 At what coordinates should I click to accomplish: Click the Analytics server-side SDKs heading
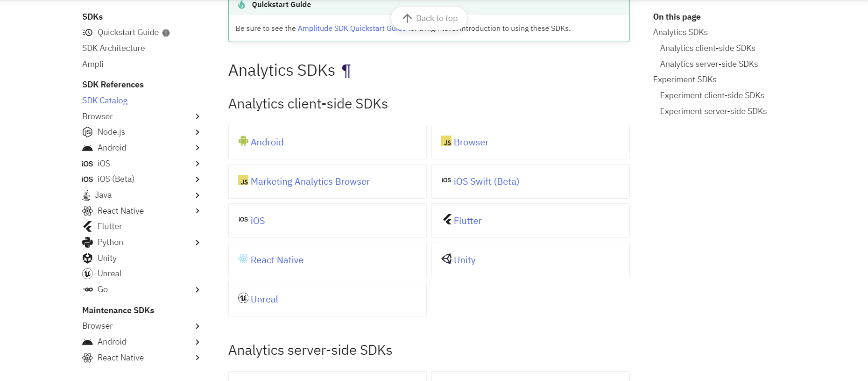[x=310, y=350]
